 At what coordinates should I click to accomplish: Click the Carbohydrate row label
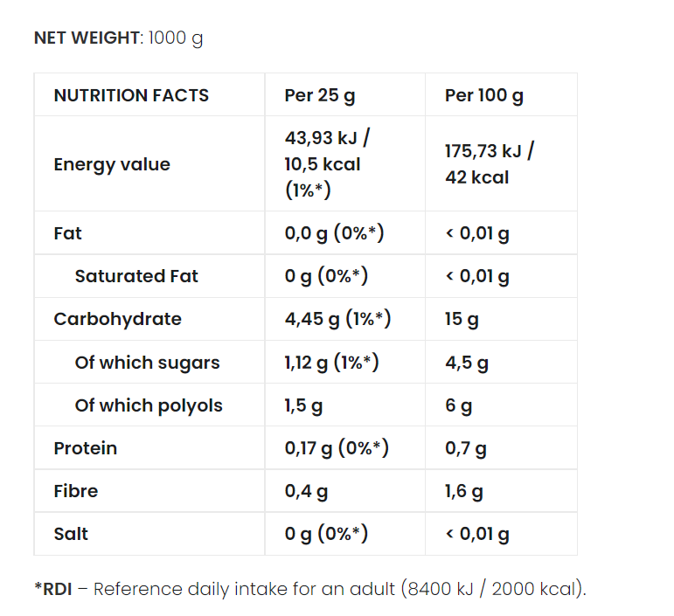pos(117,319)
